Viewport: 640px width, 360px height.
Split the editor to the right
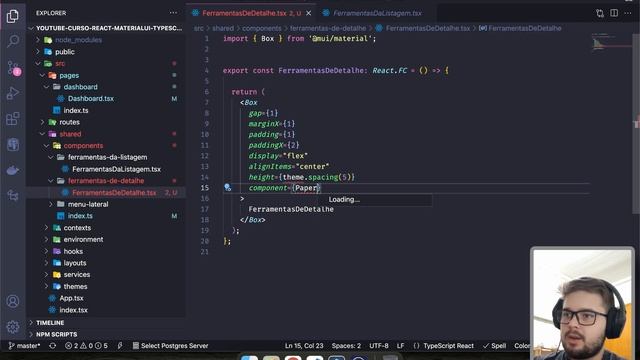pos(614,13)
